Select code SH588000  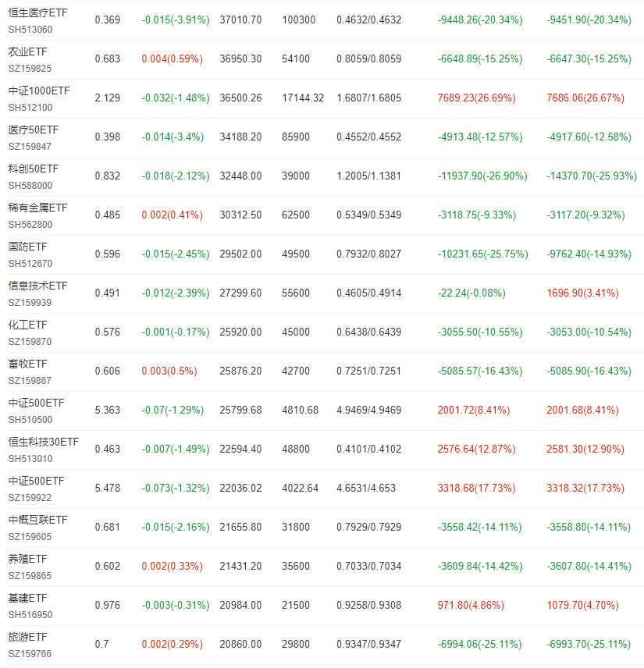click(x=30, y=185)
